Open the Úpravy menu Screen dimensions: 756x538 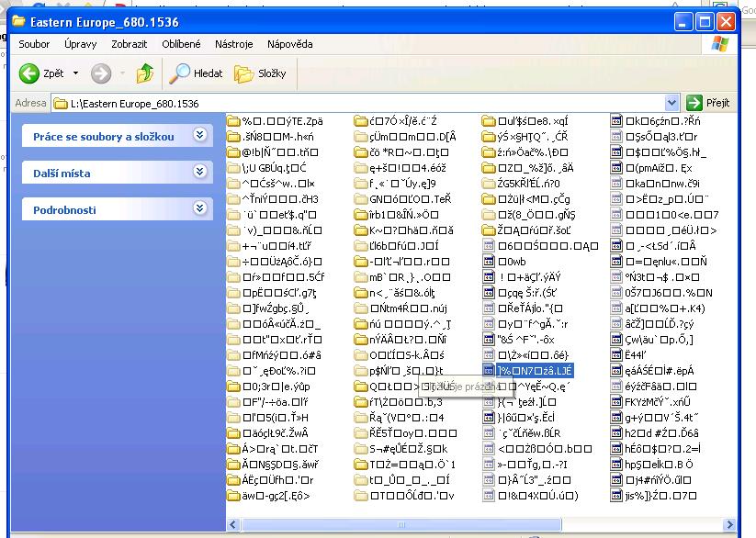click(81, 44)
